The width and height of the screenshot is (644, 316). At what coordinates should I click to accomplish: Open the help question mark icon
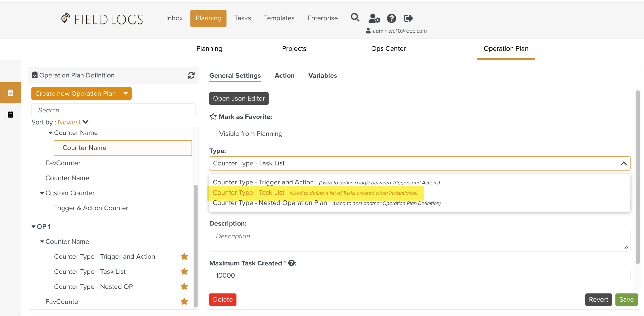[x=391, y=18]
